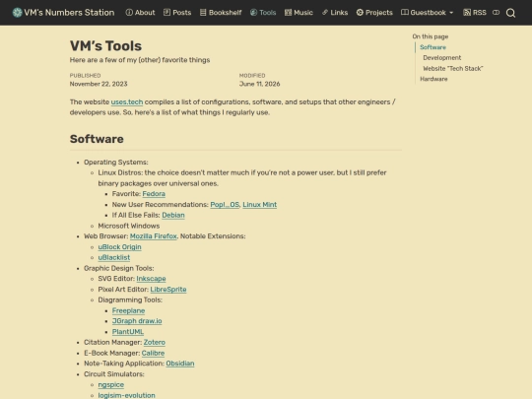Follow the logisim-evolution link
The width and height of the screenshot is (532, 399).
pos(126,395)
